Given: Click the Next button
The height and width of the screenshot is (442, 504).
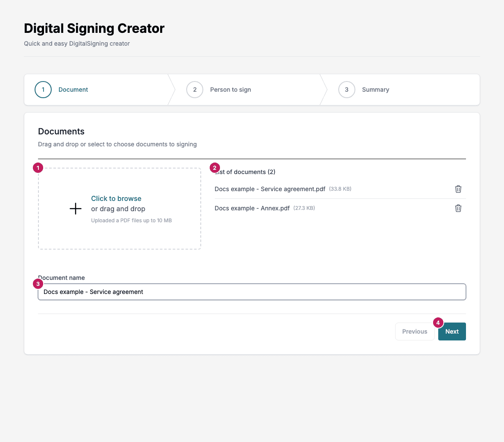Looking at the screenshot, I should coord(452,331).
